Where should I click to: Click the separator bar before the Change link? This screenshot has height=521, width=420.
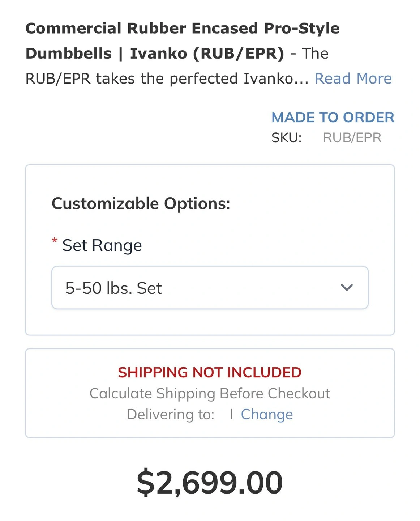[x=231, y=414]
